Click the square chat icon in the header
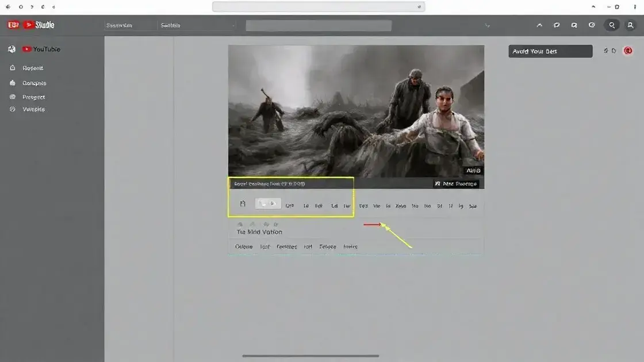This screenshot has width=644, height=362. tap(574, 25)
